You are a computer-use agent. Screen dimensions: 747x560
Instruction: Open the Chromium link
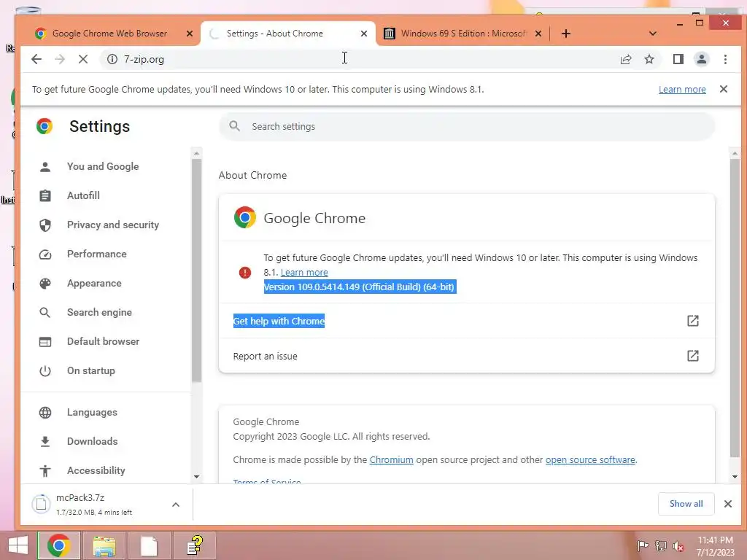pyautogui.click(x=391, y=459)
